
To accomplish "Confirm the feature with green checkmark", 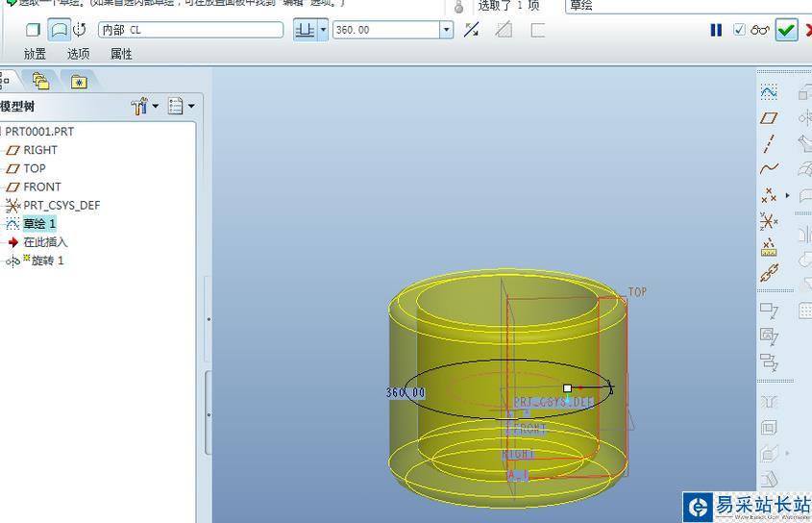I will [x=786, y=30].
